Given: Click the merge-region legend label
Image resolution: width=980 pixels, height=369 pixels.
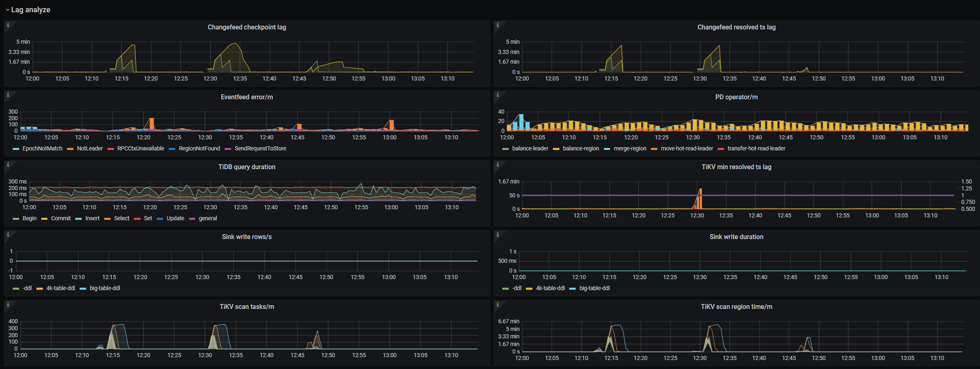Looking at the screenshot, I should [629, 148].
